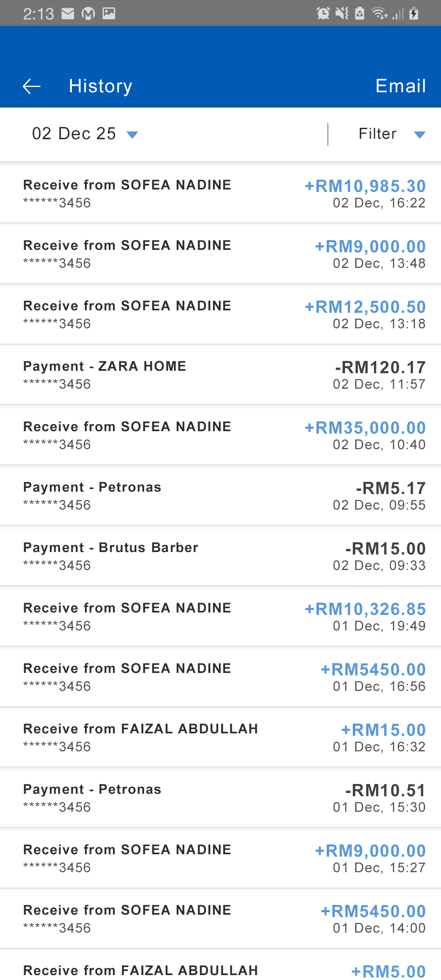The width and height of the screenshot is (441, 980).
Task: Tap the image notification icon in status bar
Action: tap(109, 14)
